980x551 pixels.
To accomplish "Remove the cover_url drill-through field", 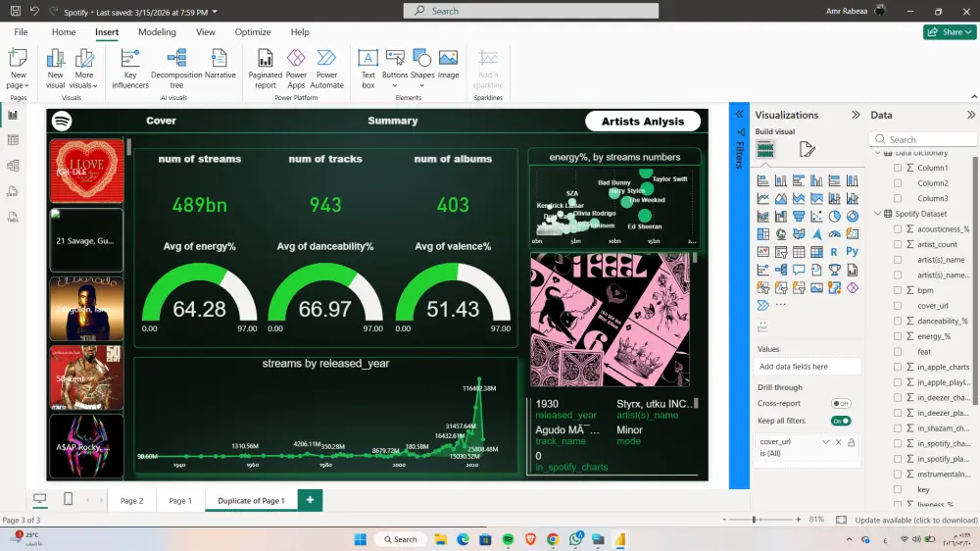I will click(x=838, y=441).
